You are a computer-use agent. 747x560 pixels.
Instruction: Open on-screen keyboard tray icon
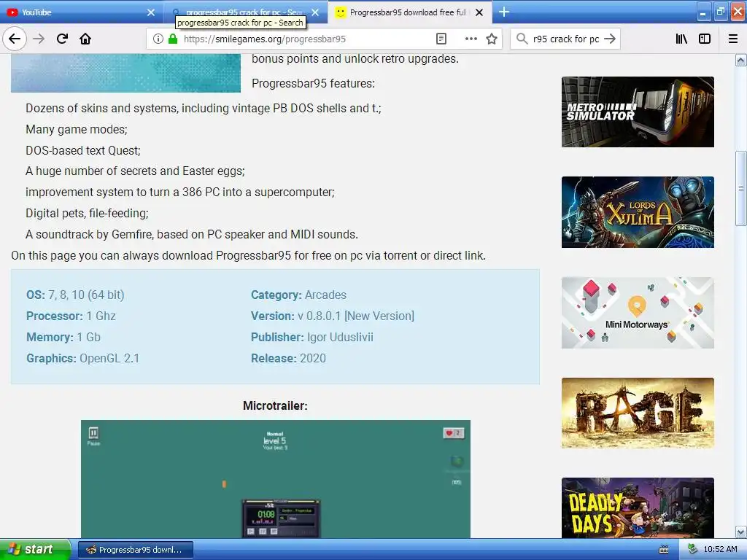[664, 550]
